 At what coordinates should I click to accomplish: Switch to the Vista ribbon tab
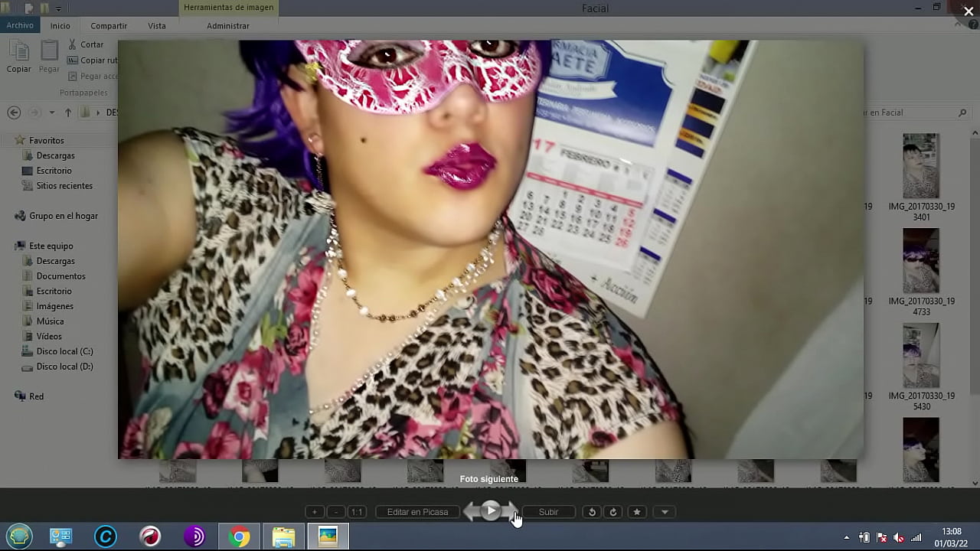(157, 26)
